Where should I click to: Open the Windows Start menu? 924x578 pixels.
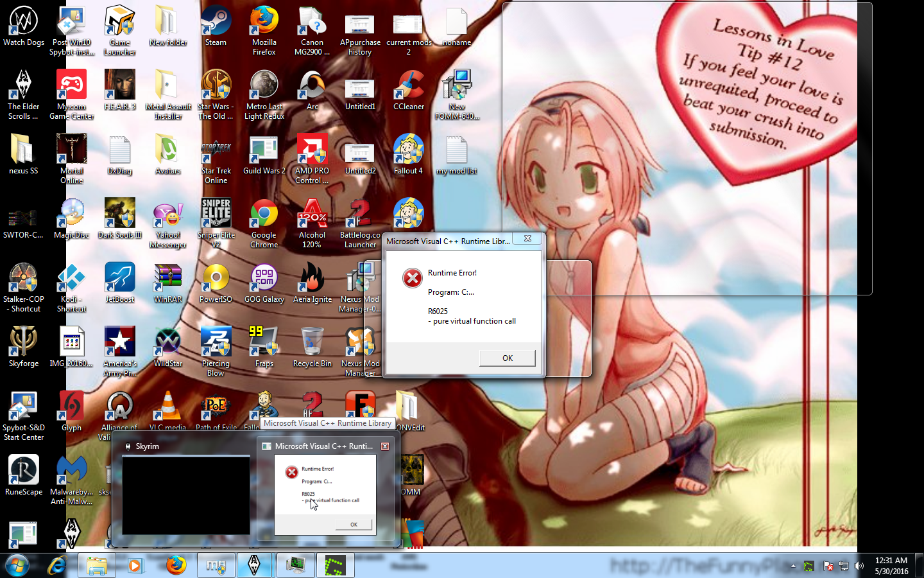pyautogui.click(x=17, y=566)
